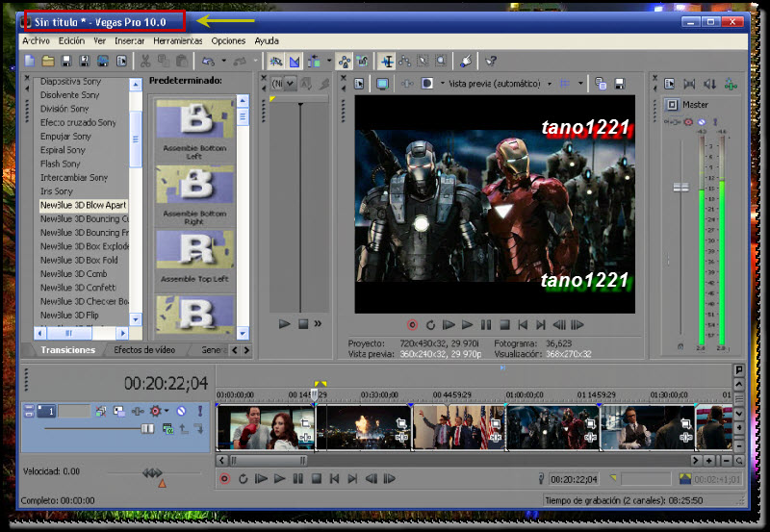Open the Auto ripple mode dropdown arrow
770x532 pixels.
(328, 61)
